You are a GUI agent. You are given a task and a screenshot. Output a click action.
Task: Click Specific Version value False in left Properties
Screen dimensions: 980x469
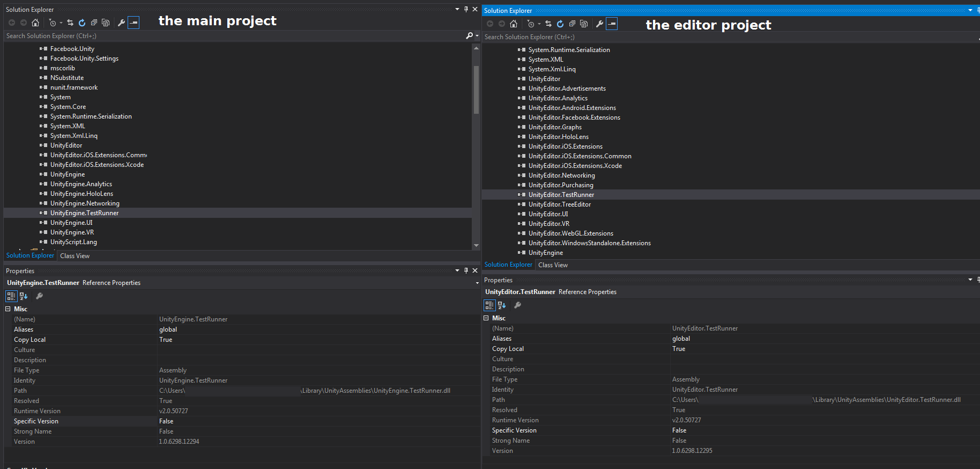click(x=166, y=421)
